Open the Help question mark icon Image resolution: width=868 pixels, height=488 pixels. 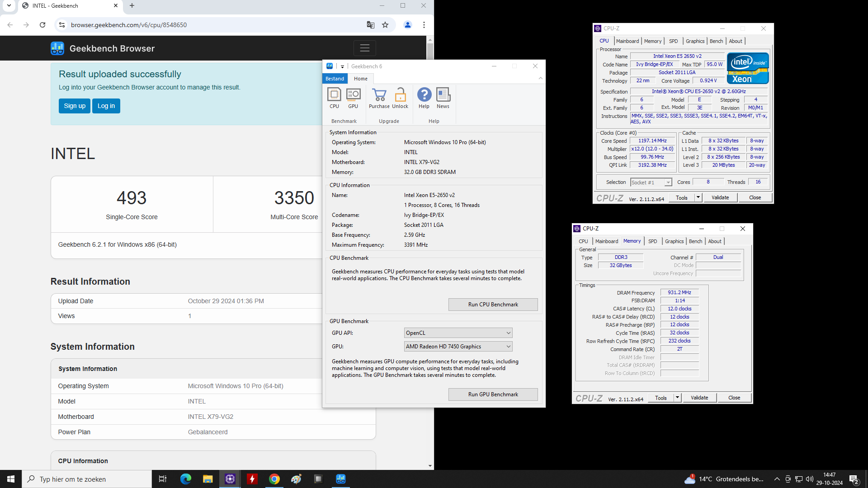coord(424,98)
